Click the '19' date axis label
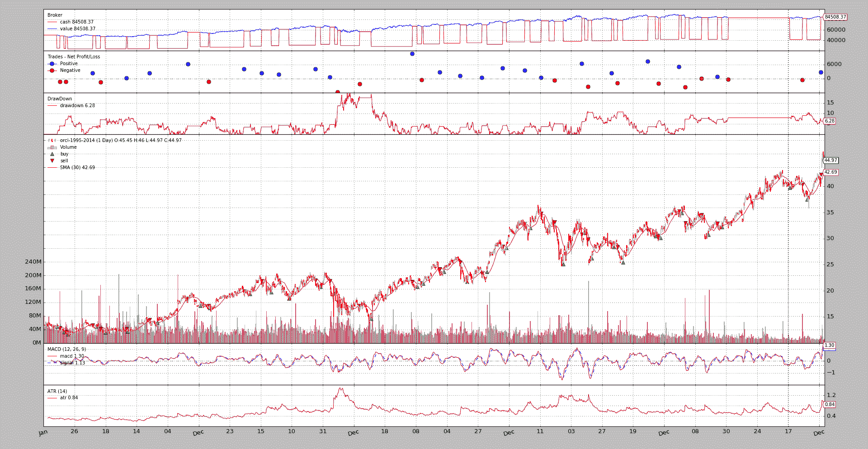The height and width of the screenshot is (449, 868). pyautogui.click(x=633, y=431)
